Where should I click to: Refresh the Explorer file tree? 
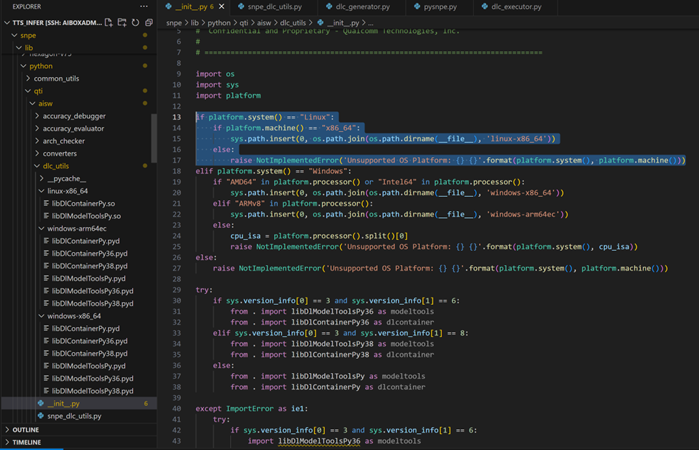coord(135,21)
